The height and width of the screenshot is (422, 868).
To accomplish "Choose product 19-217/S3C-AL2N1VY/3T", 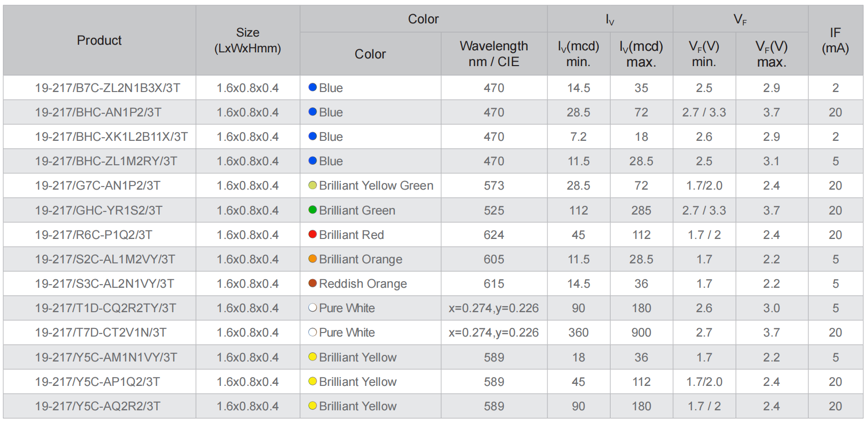I will 104,284.
